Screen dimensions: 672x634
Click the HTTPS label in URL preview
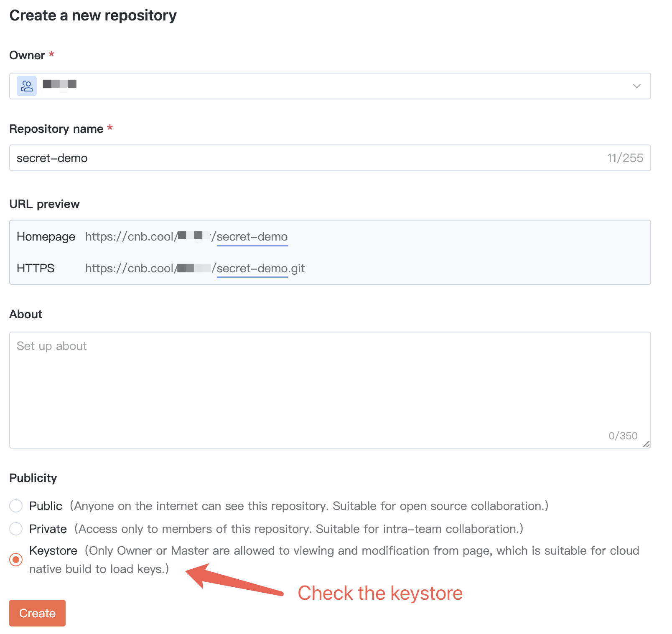coord(36,269)
